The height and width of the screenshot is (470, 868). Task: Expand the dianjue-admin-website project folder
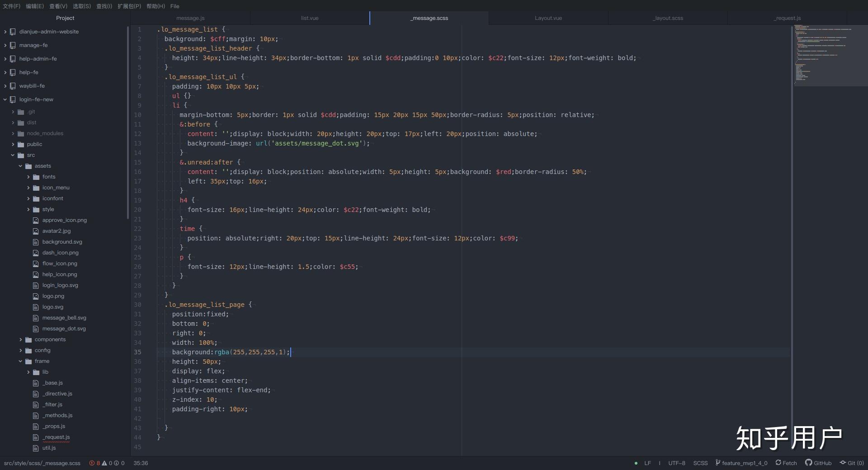[48, 32]
